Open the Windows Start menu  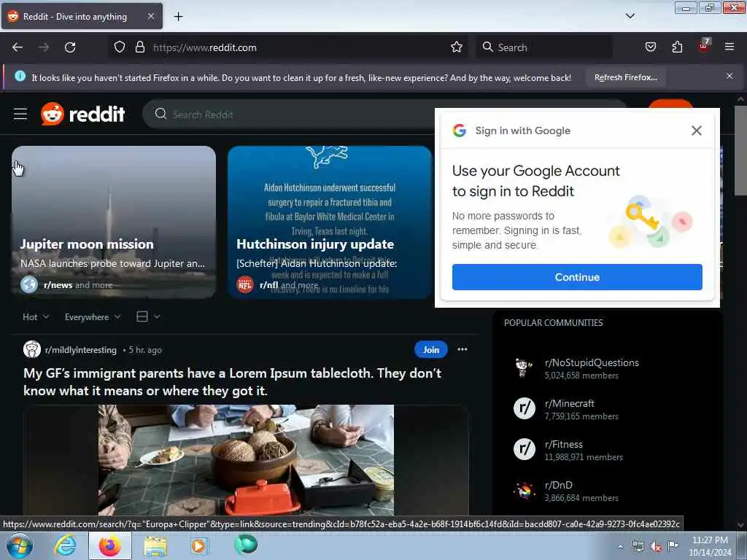pyautogui.click(x=19, y=545)
